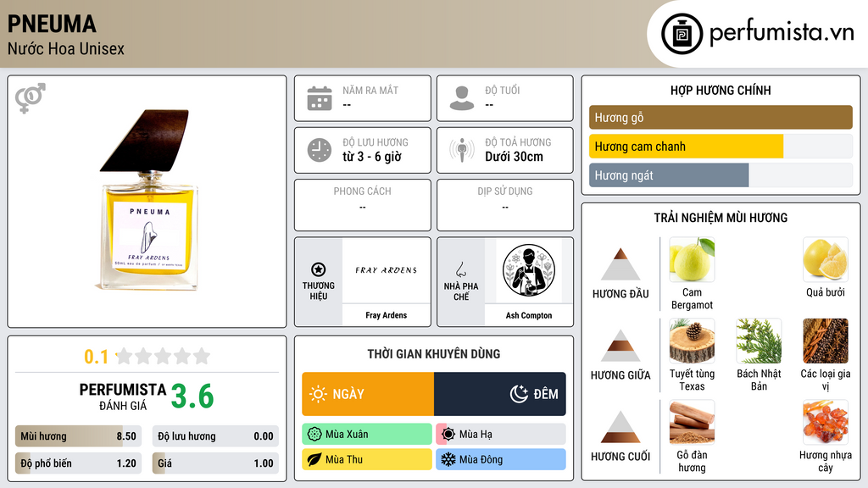Select the Đêm nighttime segment

[x=500, y=394]
